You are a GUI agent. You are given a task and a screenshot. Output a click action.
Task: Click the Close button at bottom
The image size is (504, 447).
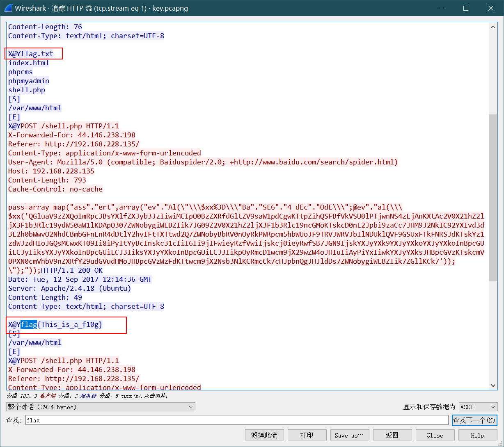coord(435,435)
